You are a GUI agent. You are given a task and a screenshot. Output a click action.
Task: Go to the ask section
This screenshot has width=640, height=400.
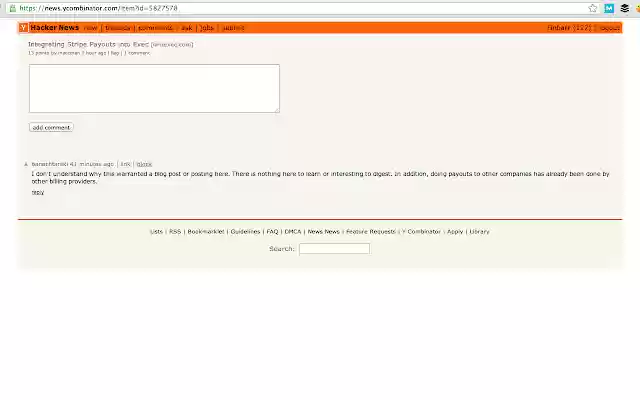(x=187, y=28)
